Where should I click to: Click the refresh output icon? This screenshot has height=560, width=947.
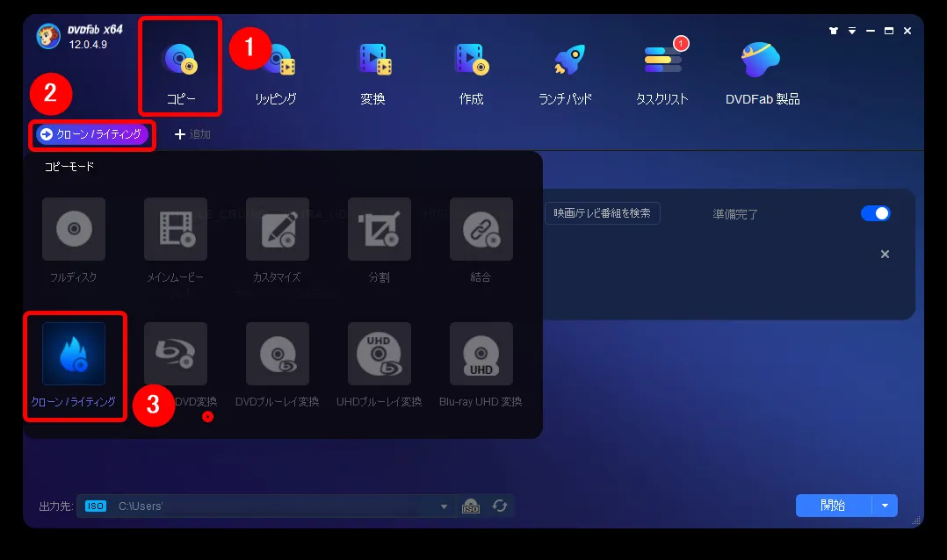coord(500,506)
